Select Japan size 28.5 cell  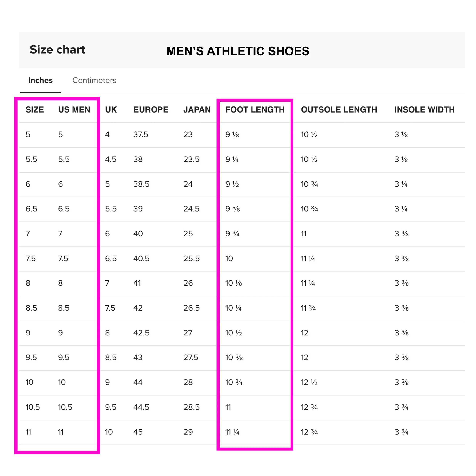[x=191, y=407]
